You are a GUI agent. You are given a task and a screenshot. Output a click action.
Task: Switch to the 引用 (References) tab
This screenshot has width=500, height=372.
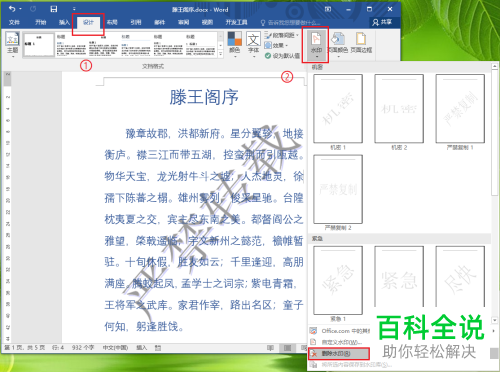point(136,22)
